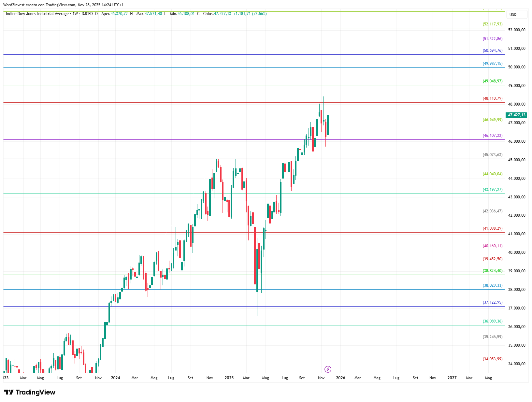Click the change value +1.181,71 (+2,56%)
Screen dimensions: 532x402
[x=250, y=14]
